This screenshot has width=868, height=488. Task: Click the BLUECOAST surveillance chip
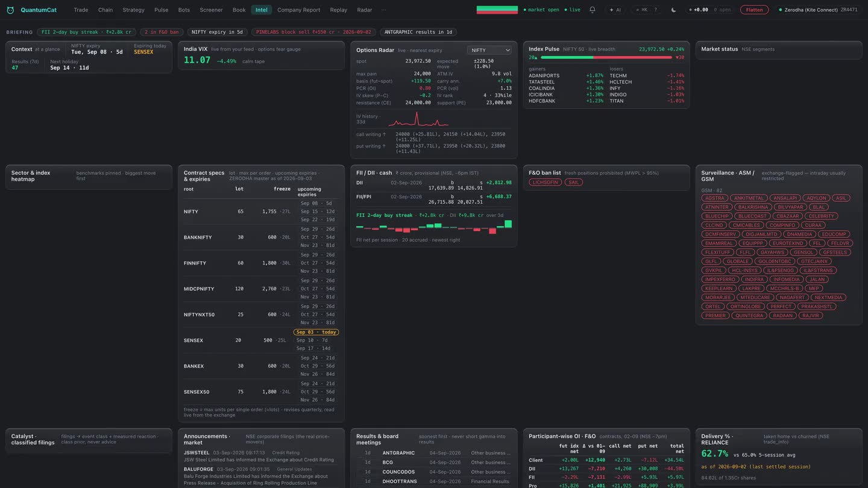click(753, 216)
